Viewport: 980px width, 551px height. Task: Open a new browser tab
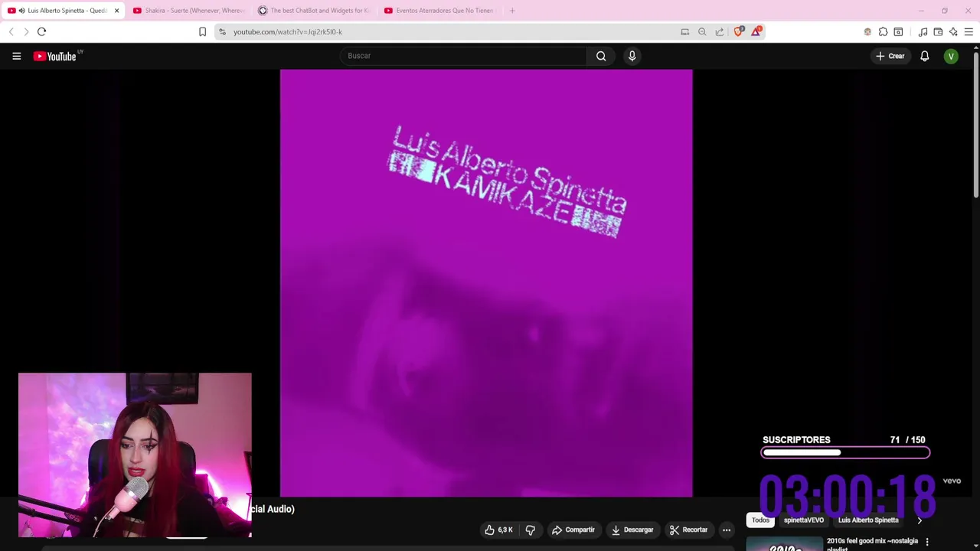pos(512,11)
